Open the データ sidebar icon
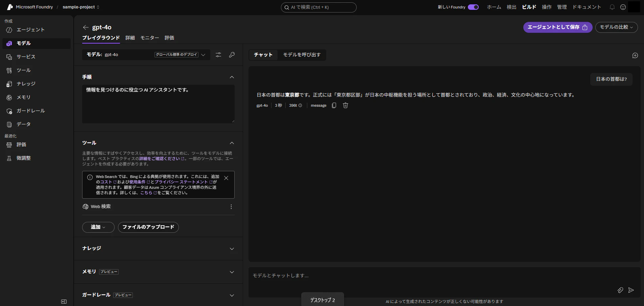644x306 pixels. [x=9, y=124]
